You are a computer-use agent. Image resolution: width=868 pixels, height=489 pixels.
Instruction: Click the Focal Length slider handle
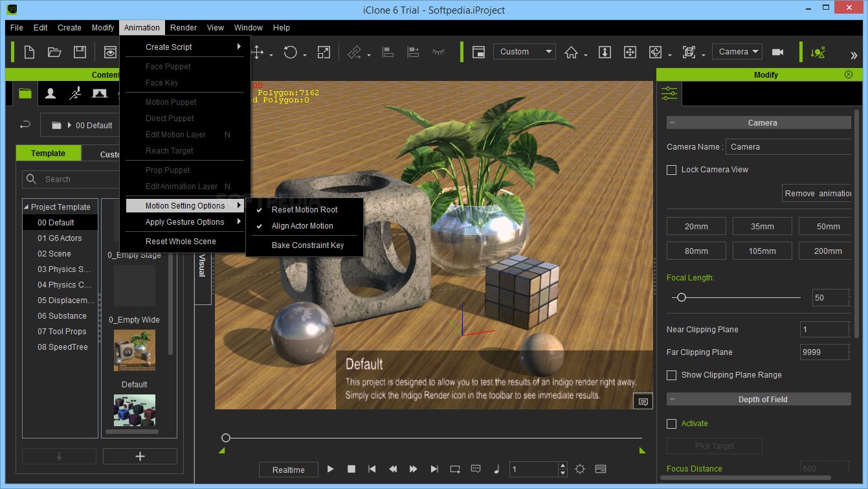(x=681, y=297)
